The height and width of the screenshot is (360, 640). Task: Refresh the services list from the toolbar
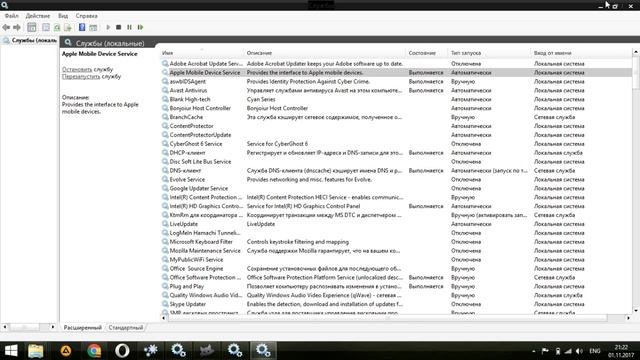[x=57, y=27]
